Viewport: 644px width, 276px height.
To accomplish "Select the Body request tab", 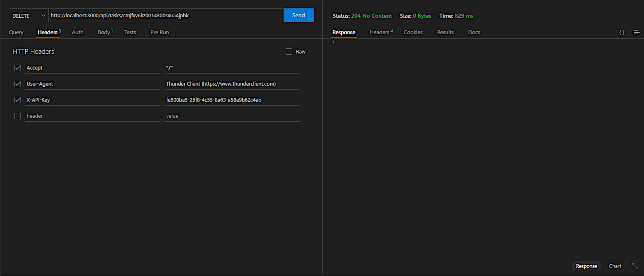I will point(104,32).
